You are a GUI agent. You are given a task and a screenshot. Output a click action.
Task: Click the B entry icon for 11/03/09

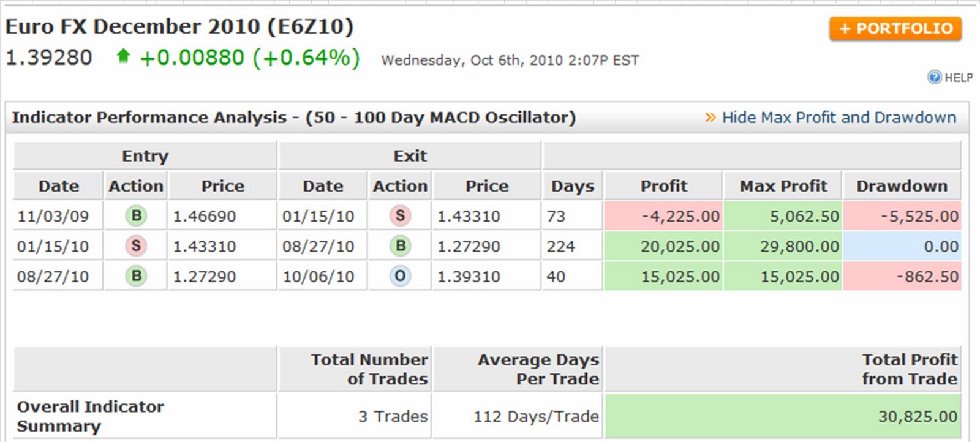point(136,215)
